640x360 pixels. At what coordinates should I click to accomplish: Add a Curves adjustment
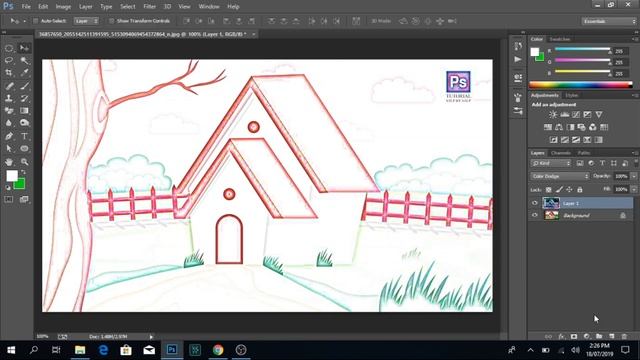[576, 115]
